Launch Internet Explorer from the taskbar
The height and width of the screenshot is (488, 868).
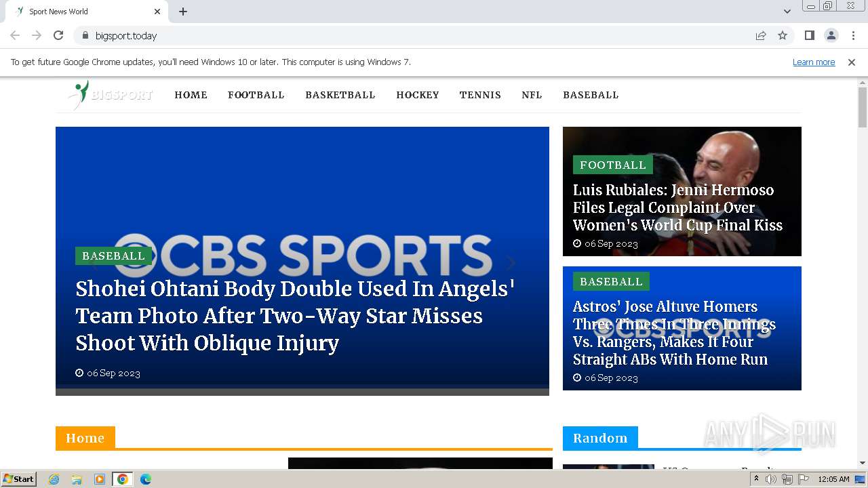[54, 479]
